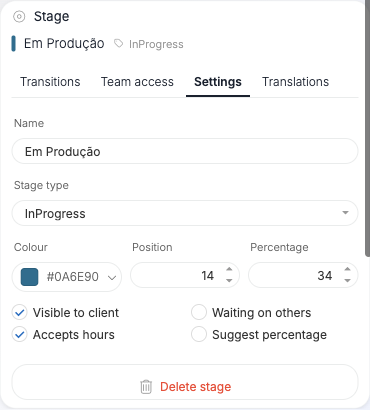Expand the colour picker chevron
Viewport: 370px width, 410px height.
point(112,277)
